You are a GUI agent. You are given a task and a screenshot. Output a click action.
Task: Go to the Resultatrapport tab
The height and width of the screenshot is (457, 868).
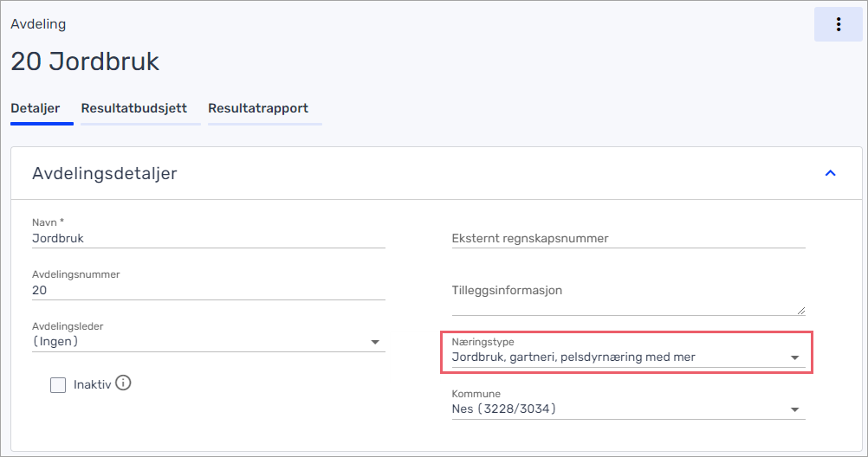click(x=258, y=108)
